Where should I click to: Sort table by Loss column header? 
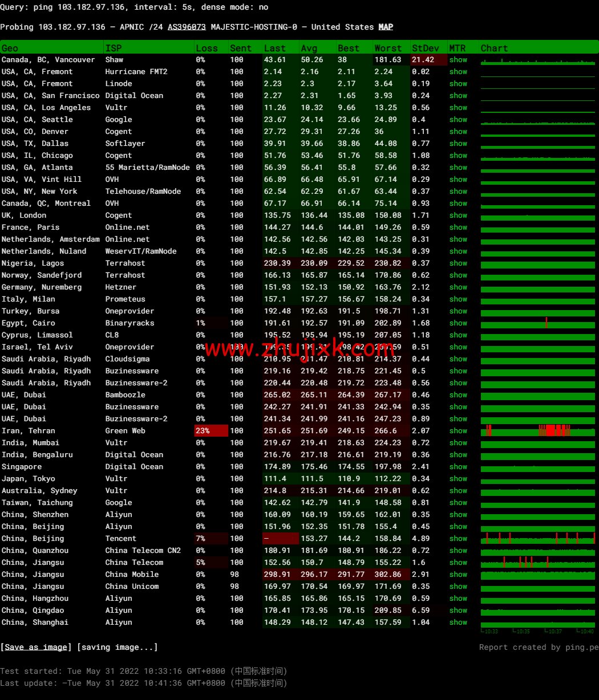[x=207, y=47]
